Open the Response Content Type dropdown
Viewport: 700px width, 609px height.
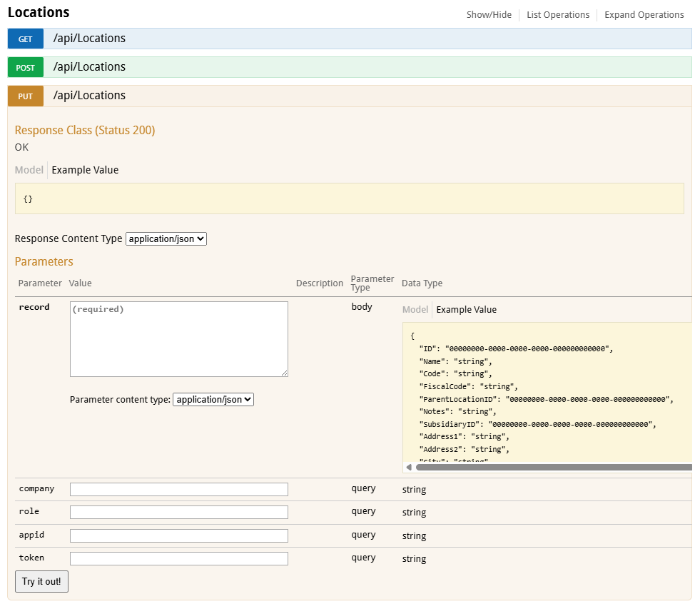click(x=166, y=238)
